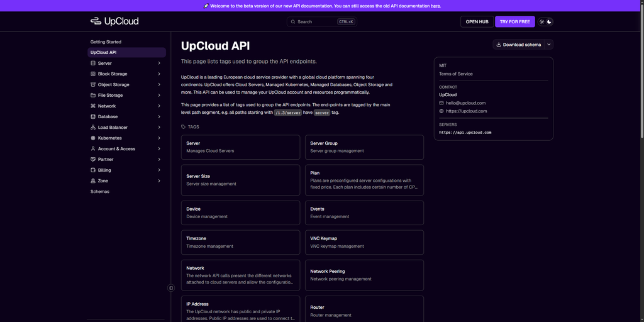Expand the Server section chevron
Viewport: 644px width, 322px height.
[159, 64]
